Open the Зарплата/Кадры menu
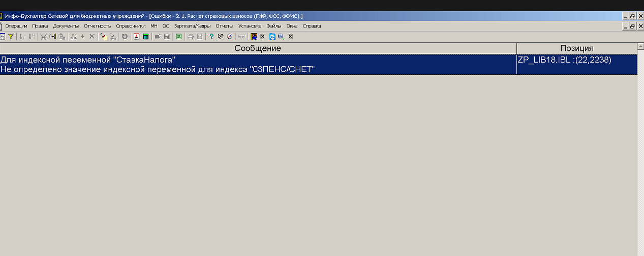The width and height of the screenshot is (644, 256). coord(192,26)
